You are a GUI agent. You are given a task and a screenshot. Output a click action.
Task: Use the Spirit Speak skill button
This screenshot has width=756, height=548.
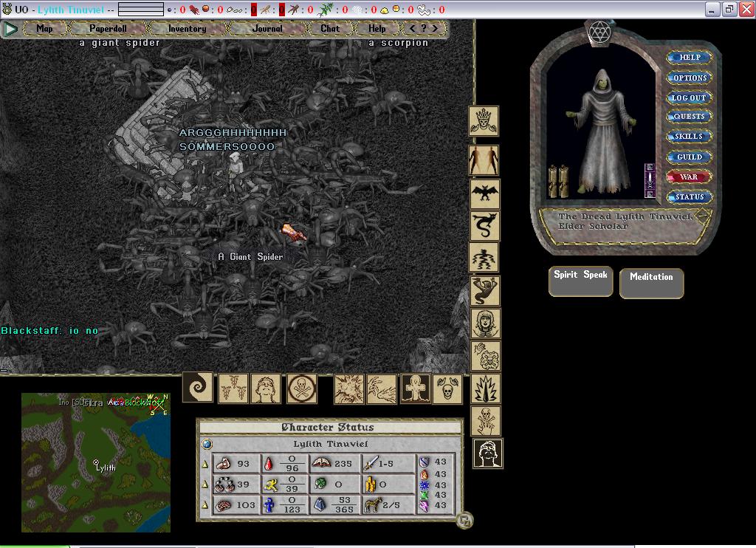(580, 281)
